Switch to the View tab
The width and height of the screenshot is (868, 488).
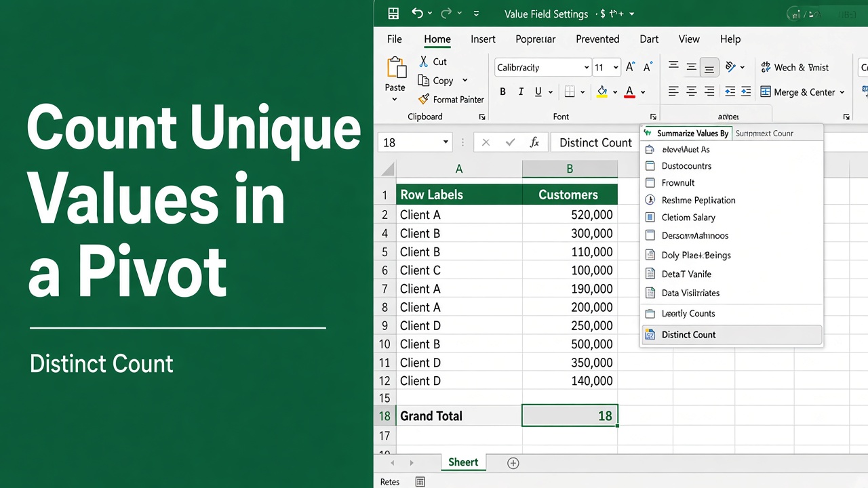pyautogui.click(x=689, y=39)
